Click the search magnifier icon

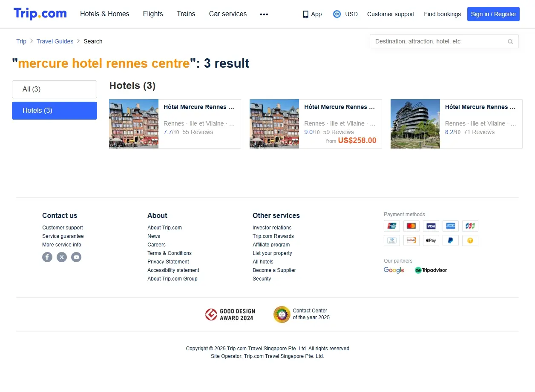510,41
